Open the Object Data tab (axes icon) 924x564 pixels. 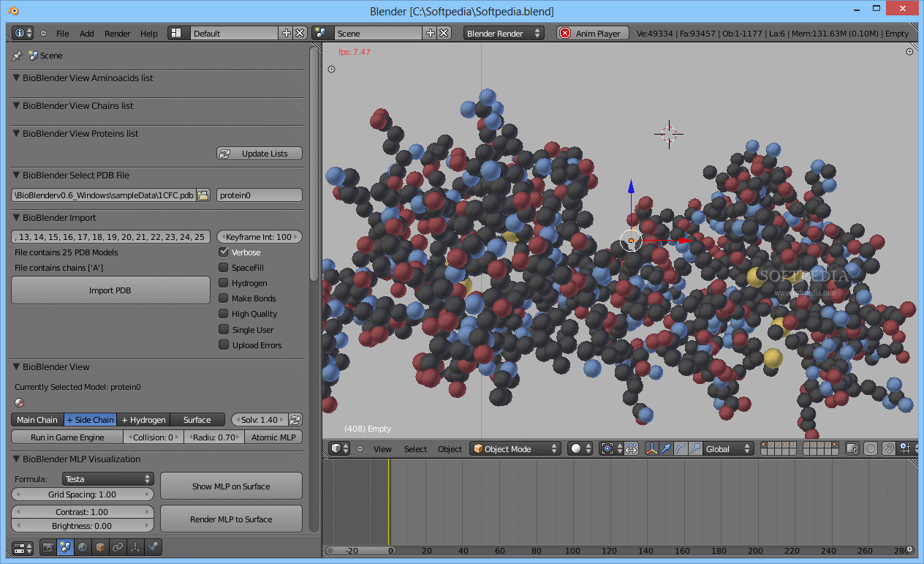pyautogui.click(x=135, y=547)
